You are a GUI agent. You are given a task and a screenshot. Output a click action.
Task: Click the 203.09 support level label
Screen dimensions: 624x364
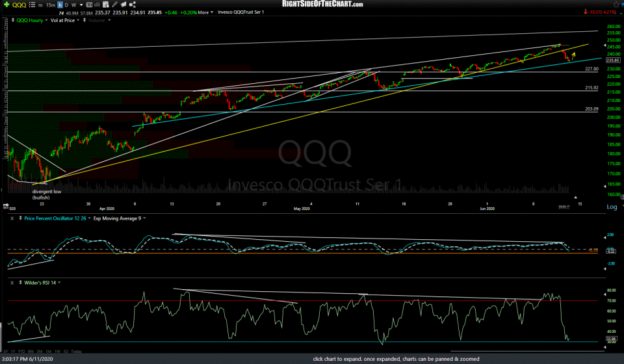point(591,109)
